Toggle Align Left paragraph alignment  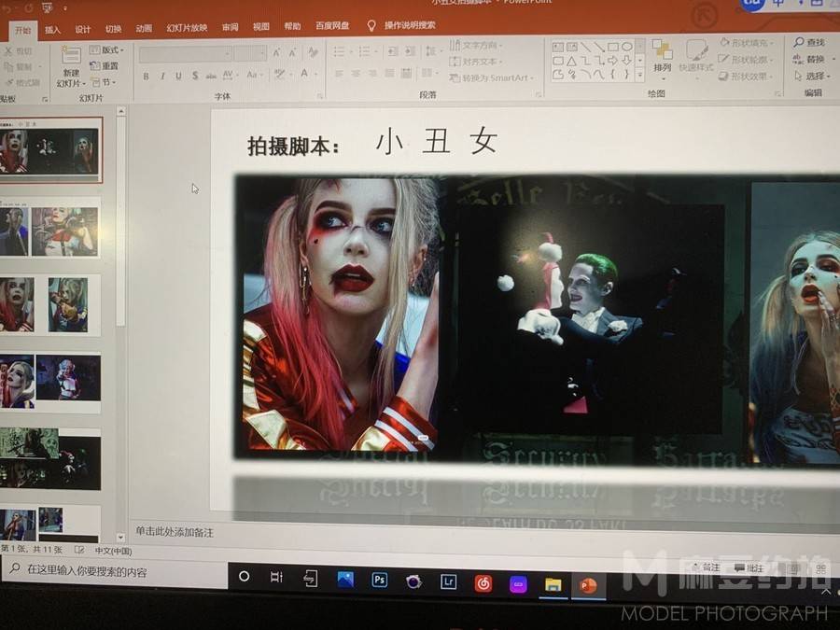click(x=339, y=74)
